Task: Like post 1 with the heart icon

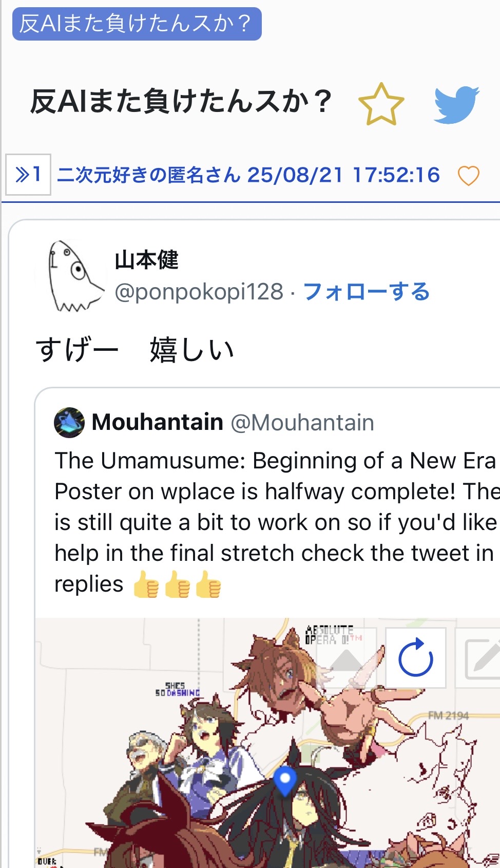Action: click(x=468, y=176)
